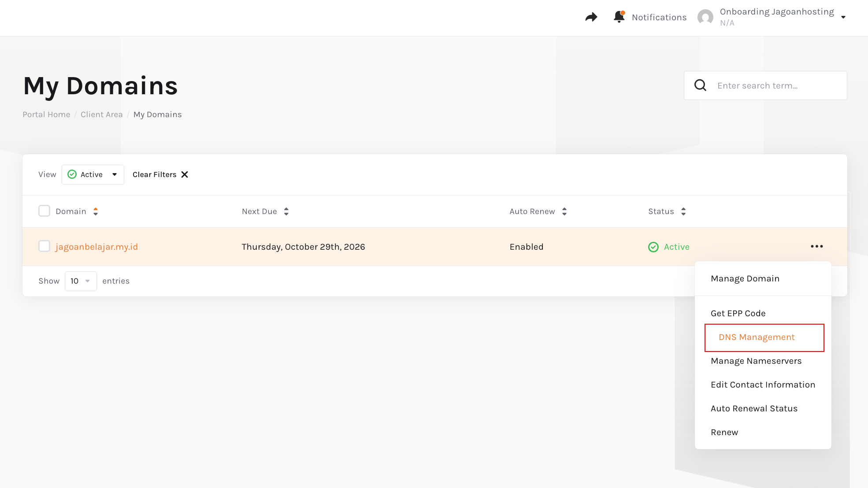The height and width of the screenshot is (488, 868).
Task: Sort by Auto Renew column arrows
Action: point(564,211)
